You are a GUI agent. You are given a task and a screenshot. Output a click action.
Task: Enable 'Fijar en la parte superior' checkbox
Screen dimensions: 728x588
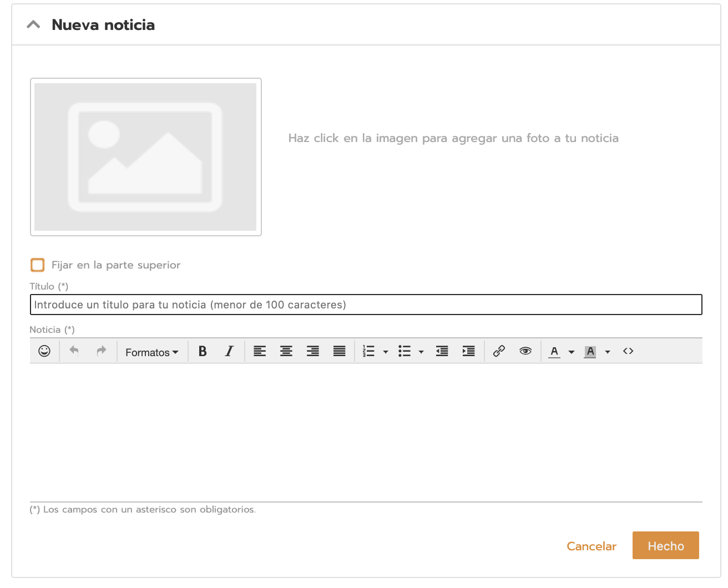pyautogui.click(x=38, y=265)
